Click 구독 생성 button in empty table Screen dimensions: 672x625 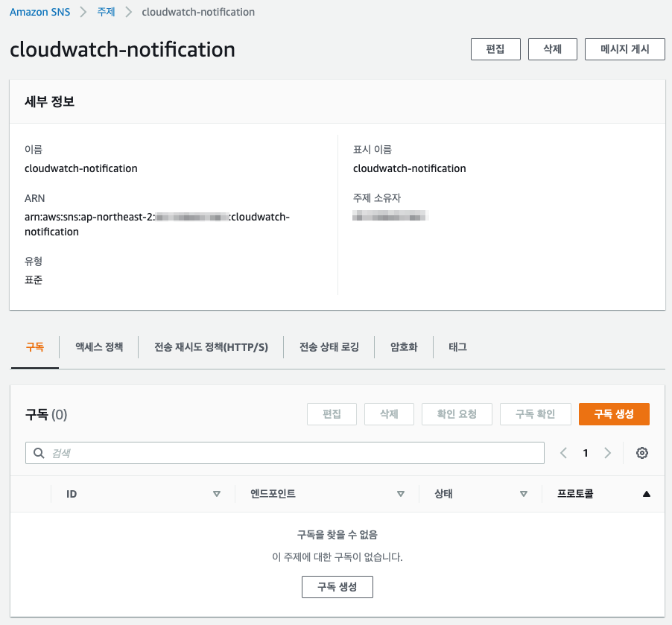pyautogui.click(x=337, y=587)
